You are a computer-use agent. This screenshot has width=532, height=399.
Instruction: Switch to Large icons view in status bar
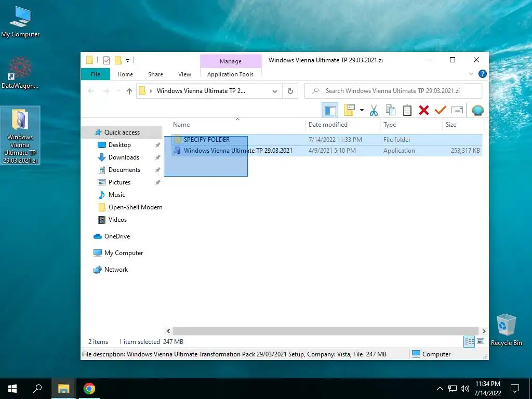click(481, 341)
